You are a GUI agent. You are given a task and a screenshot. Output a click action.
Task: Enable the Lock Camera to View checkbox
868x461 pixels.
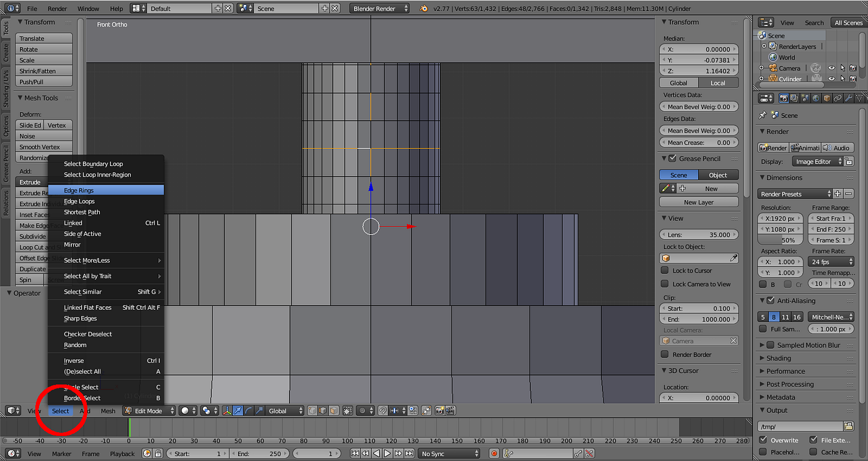[x=665, y=284]
